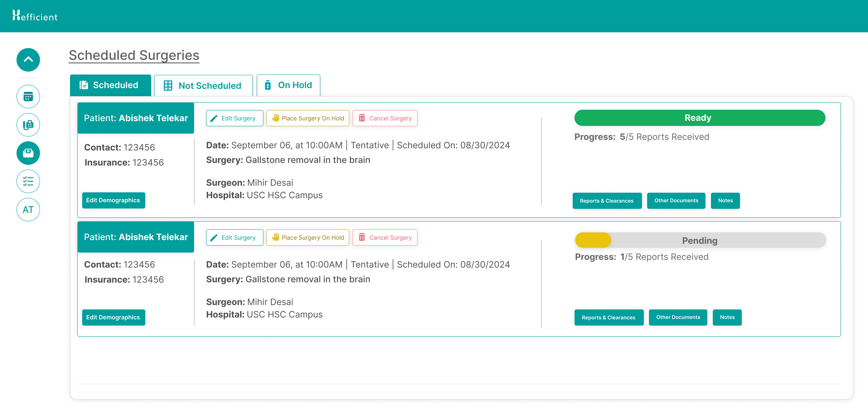Click the Hefficient logo in header
The height and width of the screenshot is (410, 868).
tap(35, 16)
